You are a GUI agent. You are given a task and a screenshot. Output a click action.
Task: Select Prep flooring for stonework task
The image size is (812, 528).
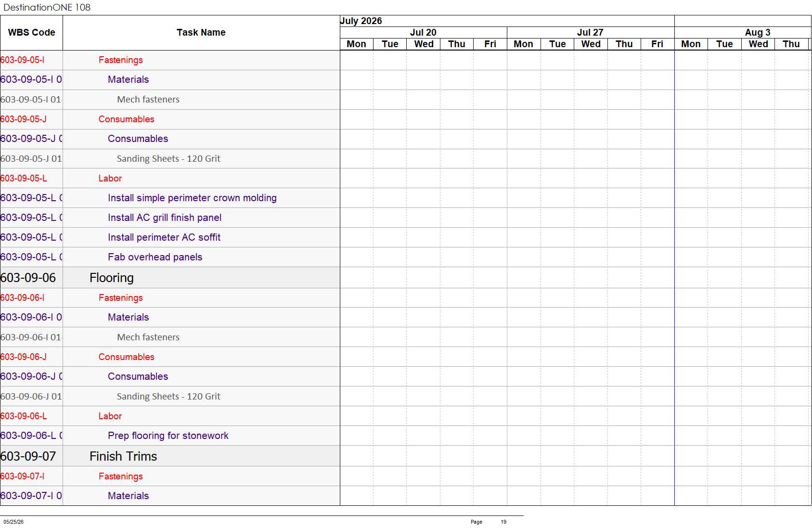[x=168, y=436]
